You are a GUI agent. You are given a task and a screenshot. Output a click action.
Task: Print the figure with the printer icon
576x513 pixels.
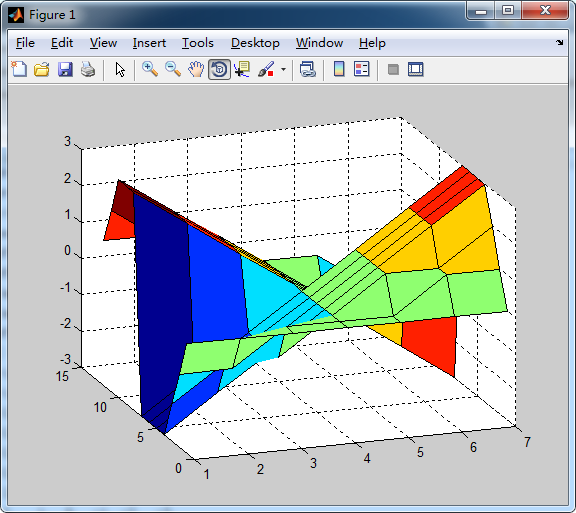pyautogui.click(x=88, y=69)
